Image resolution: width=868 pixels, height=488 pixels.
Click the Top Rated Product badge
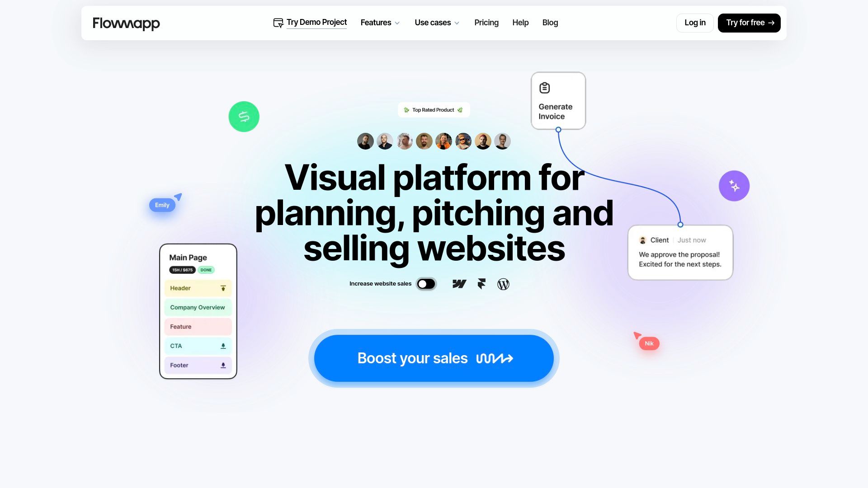[x=434, y=110]
